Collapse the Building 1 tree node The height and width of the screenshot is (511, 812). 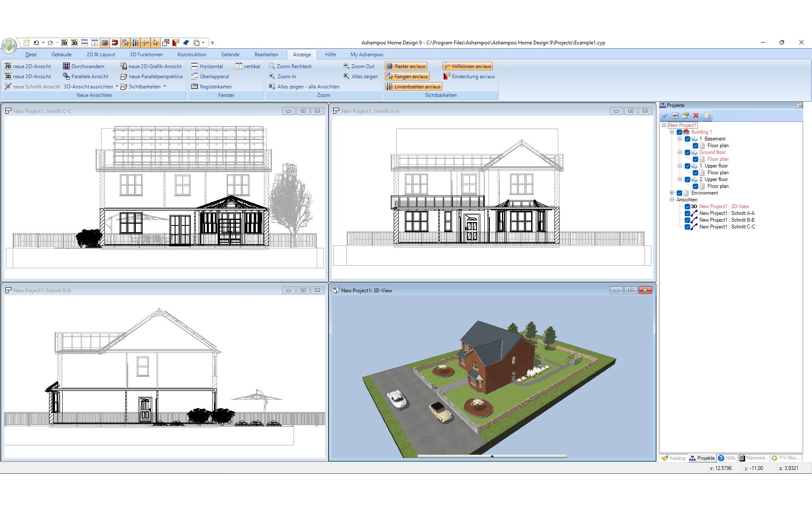coord(672,132)
